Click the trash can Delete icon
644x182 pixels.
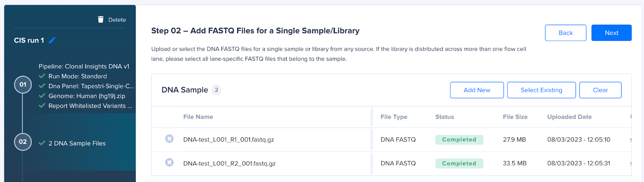tap(101, 19)
